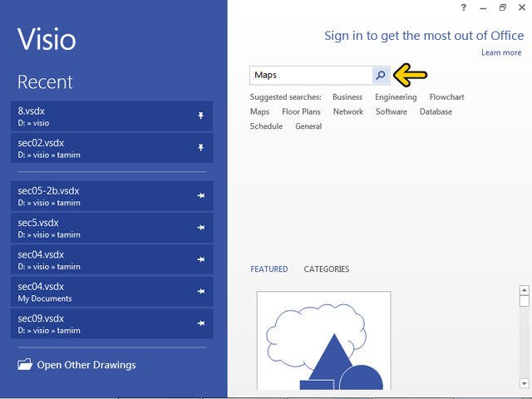Unpin sec02.vsdx from the recent list

tap(200, 148)
